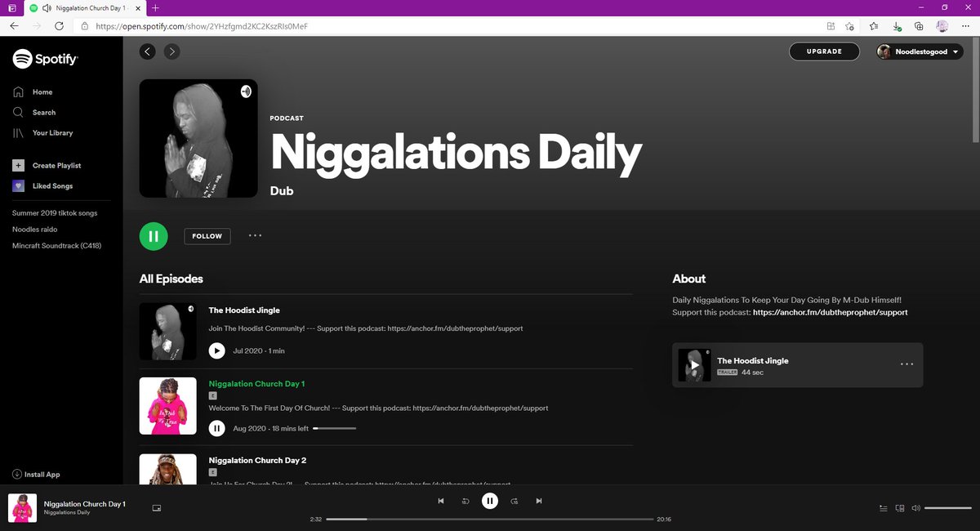Adjust the volume slider
Viewport: 980px width, 531px height.
pyautogui.click(x=947, y=508)
